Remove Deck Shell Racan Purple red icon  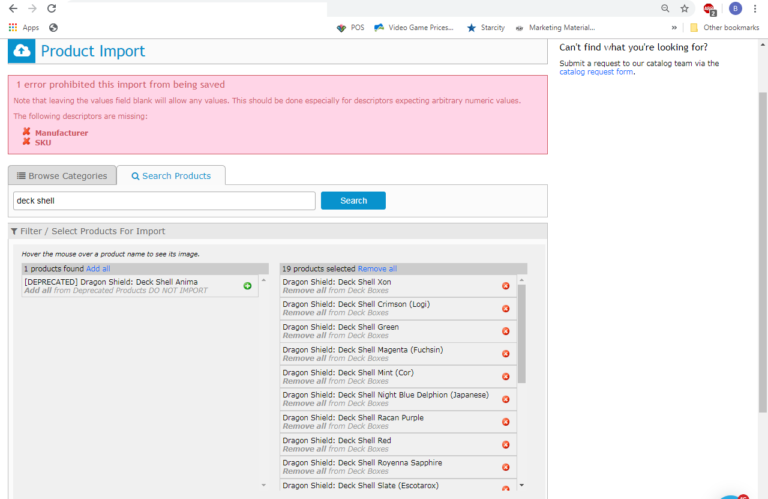tap(505, 422)
